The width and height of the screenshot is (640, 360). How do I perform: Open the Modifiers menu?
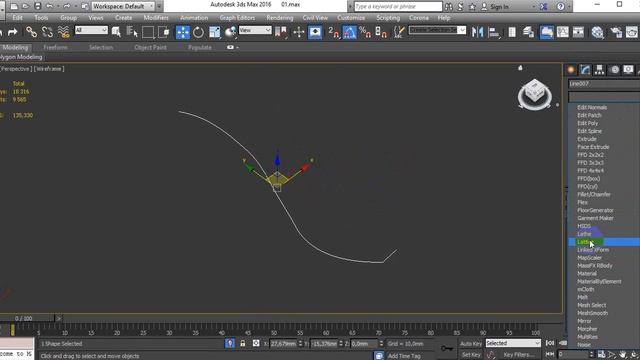(156, 18)
